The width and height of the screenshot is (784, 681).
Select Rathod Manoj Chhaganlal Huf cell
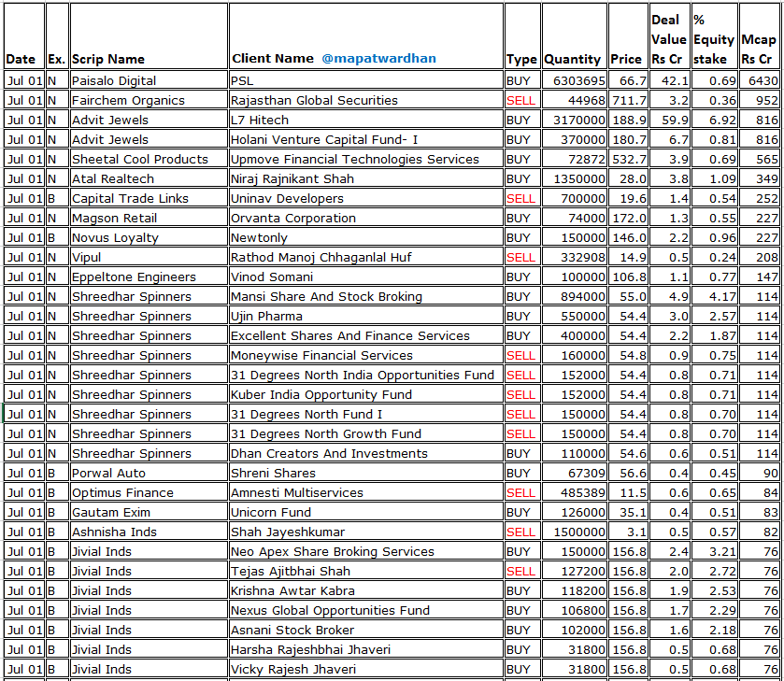tap(366, 257)
